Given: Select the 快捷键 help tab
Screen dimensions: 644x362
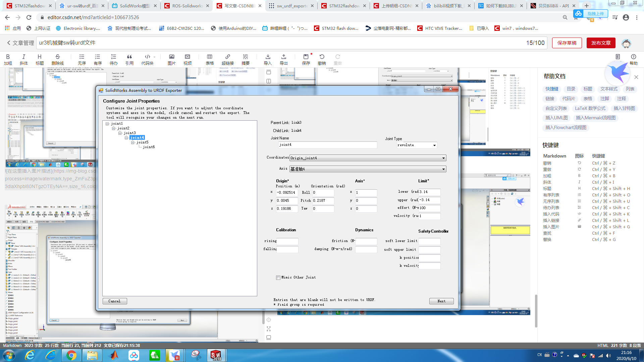Looking at the screenshot, I should pos(552,89).
